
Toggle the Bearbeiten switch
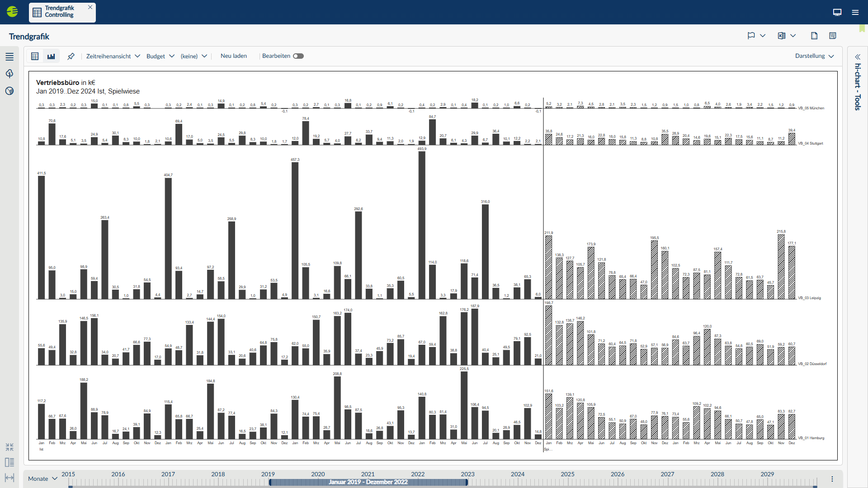tap(298, 56)
